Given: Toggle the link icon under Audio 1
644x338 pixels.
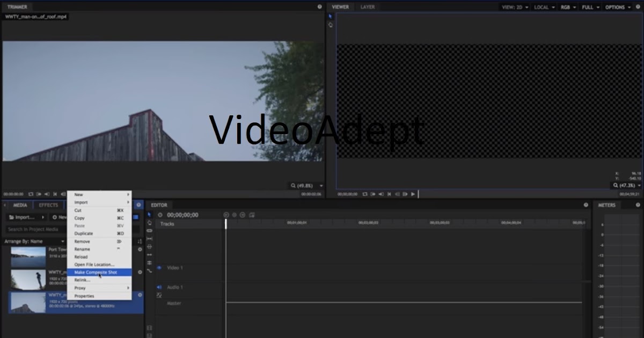Looking at the screenshot, I should click(x=159, y=295).
